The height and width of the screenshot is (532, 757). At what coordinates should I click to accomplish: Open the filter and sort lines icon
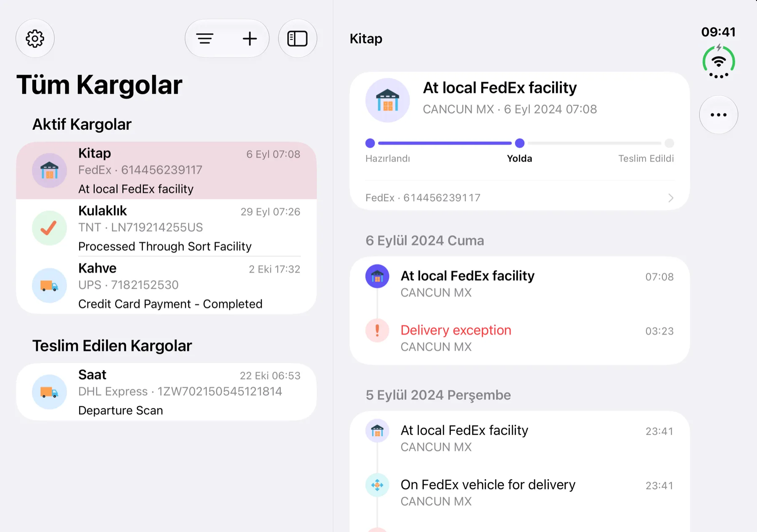[205, 39]
